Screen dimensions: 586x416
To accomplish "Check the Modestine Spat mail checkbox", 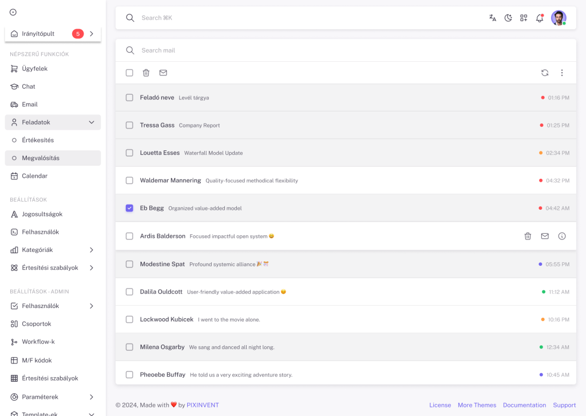I will [x=129, y=264].
